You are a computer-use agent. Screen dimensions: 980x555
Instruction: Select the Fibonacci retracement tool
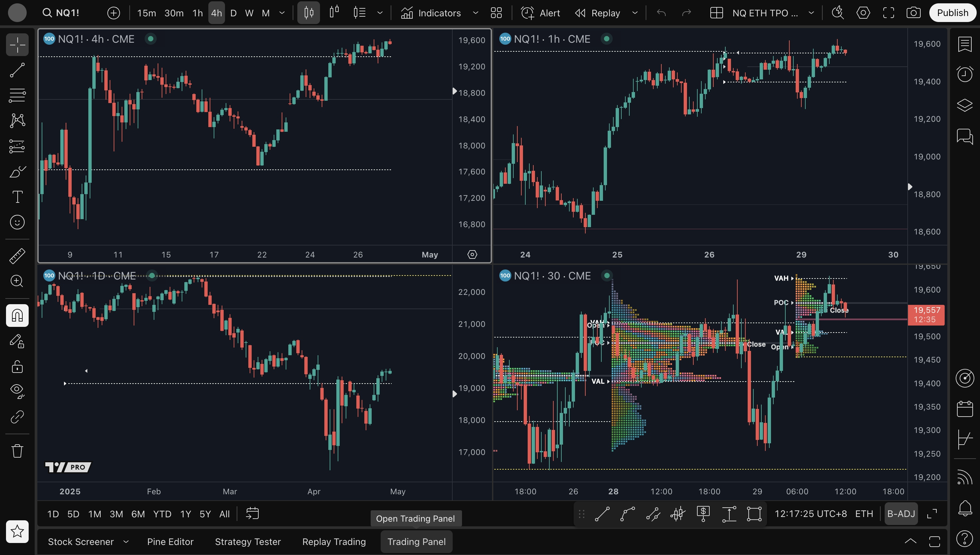[x=17, y=95]
